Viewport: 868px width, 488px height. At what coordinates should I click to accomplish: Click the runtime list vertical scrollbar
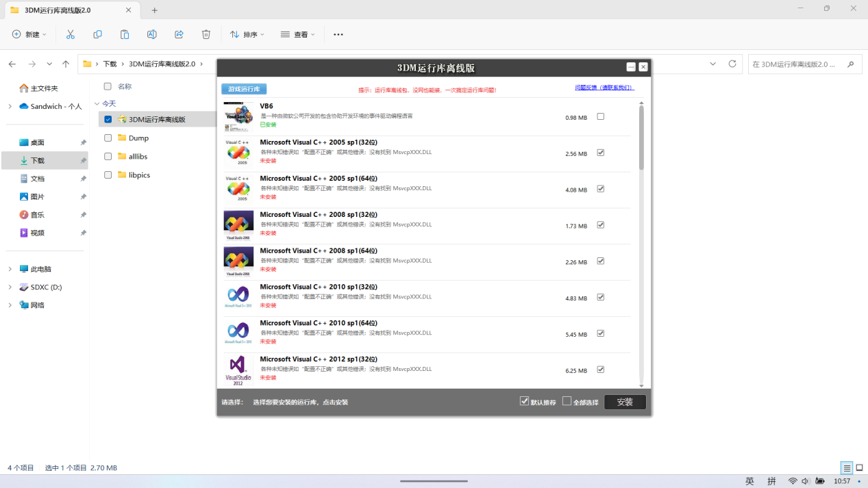[642, 244]
